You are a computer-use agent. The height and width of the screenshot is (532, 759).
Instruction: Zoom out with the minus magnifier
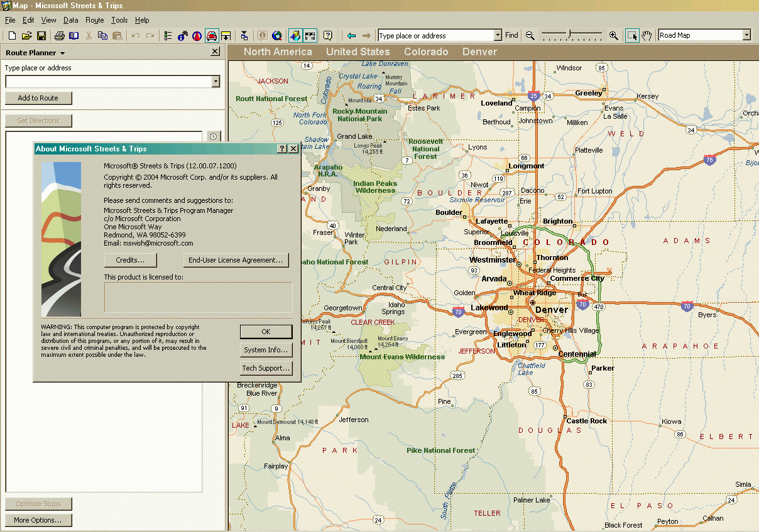point(530,36)
